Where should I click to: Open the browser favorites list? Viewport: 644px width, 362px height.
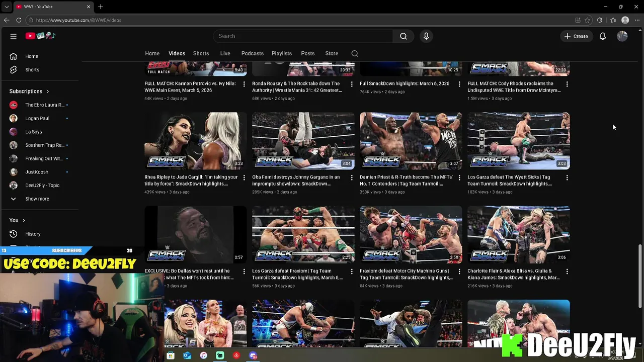point(613,20)
